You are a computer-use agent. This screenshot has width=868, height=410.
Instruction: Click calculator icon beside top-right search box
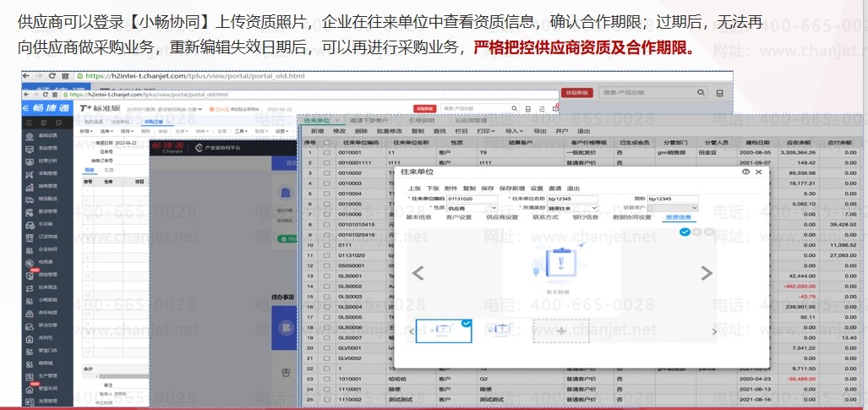719,93
